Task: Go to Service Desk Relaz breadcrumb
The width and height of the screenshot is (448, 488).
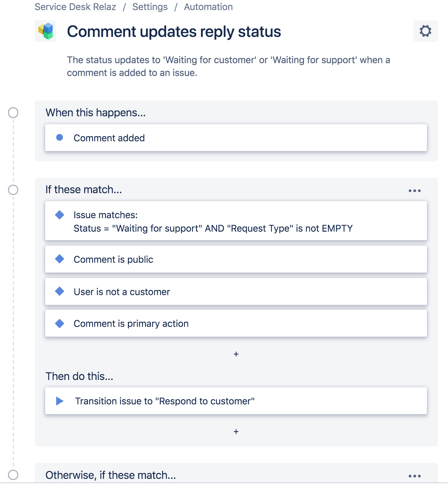Action: (75, 7)
